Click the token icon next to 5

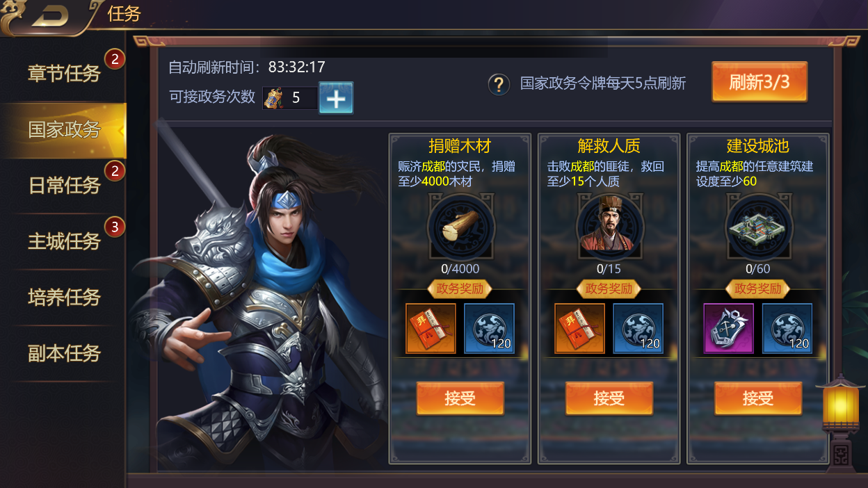[273, 98]
